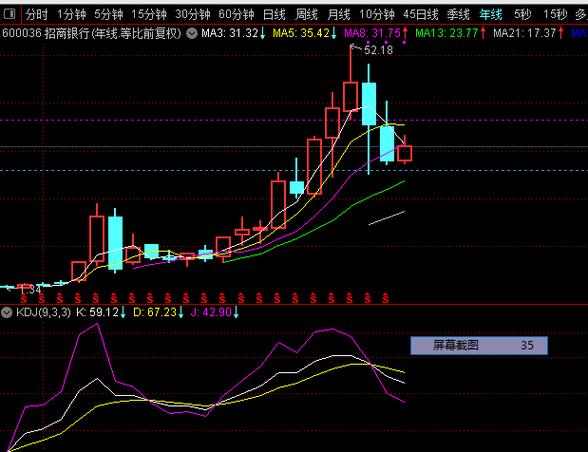The height and width of the screenshot is (452, 588).
Task: Click the tallest red candlestick near 52.18
Action: click(x=350, y=97)
